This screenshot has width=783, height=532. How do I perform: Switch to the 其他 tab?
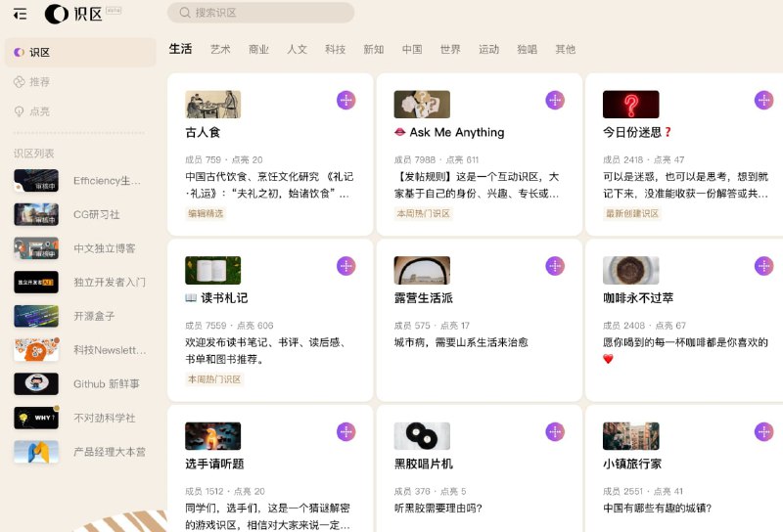pos(566,50)
